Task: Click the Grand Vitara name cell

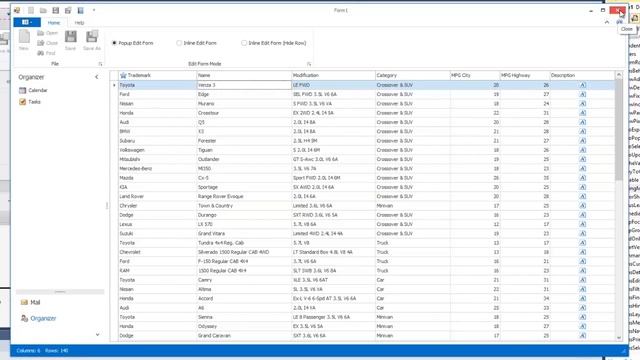Action: click(244, 233)
